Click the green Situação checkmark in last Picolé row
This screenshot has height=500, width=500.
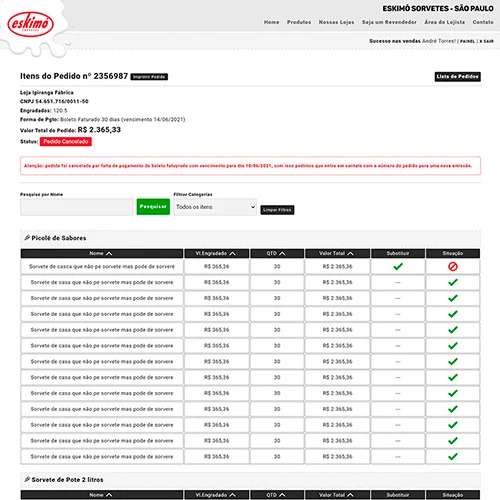click(x=453, y=456)
